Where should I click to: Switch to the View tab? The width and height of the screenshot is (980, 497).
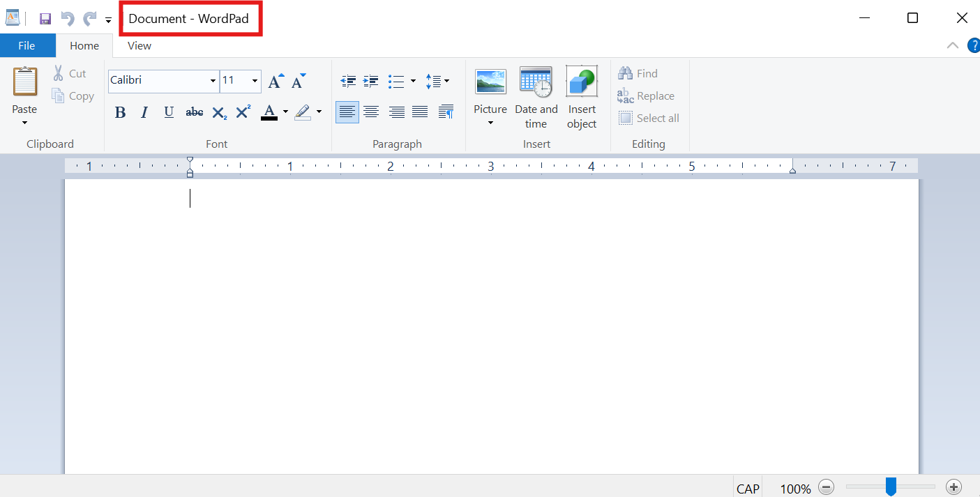[x=140, y=46]
